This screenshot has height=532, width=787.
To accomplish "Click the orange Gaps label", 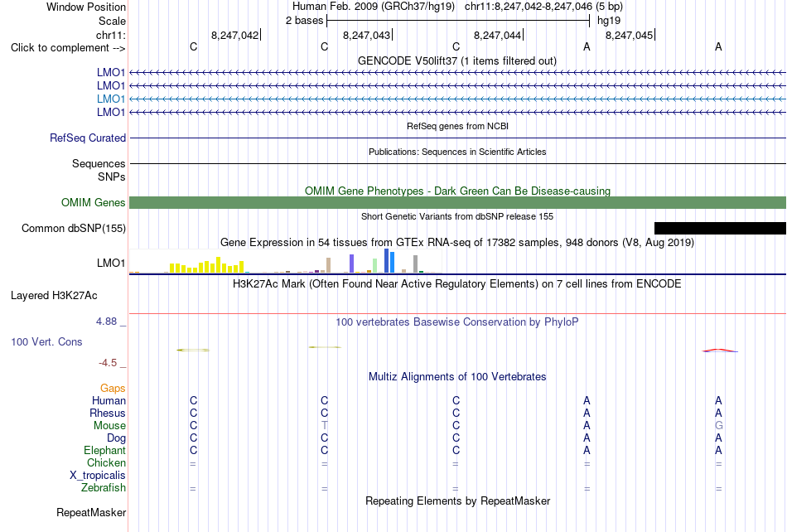I will click(113, 388).
